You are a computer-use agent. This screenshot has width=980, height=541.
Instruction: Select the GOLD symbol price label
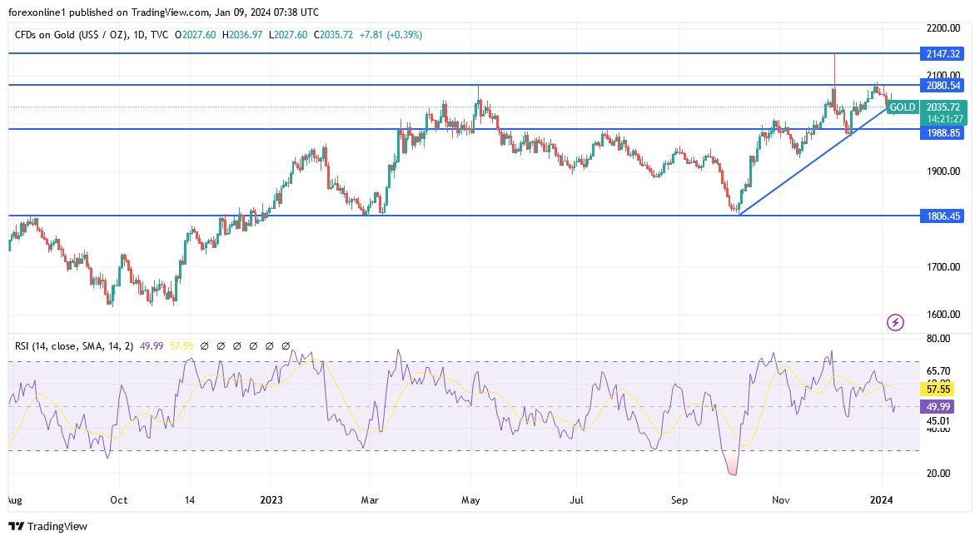[903, 107]
